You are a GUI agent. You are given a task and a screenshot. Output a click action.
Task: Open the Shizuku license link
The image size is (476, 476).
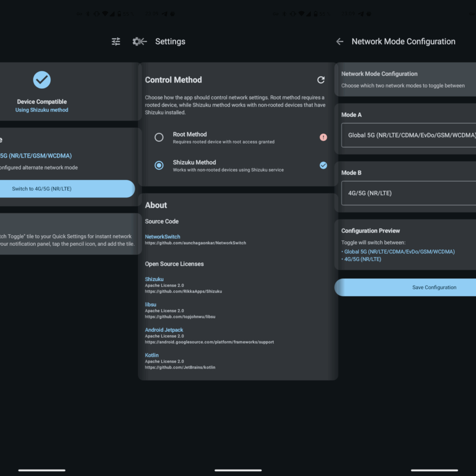pos(154,279)
